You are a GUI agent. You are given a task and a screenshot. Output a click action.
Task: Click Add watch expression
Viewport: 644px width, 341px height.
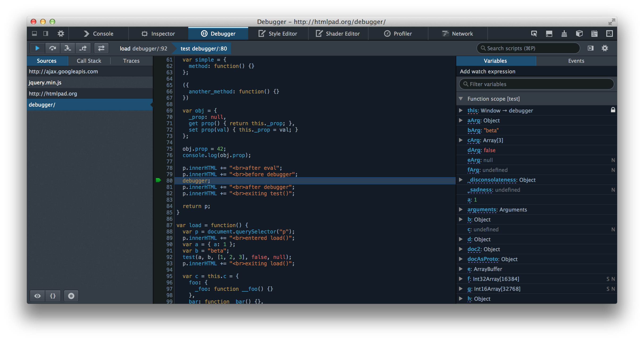coord(488,71)
